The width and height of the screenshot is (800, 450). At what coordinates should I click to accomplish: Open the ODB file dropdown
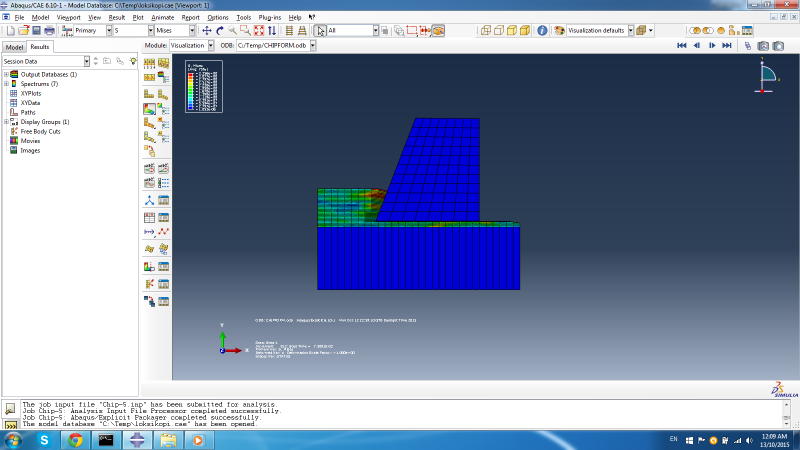click(x=313, y=45)
